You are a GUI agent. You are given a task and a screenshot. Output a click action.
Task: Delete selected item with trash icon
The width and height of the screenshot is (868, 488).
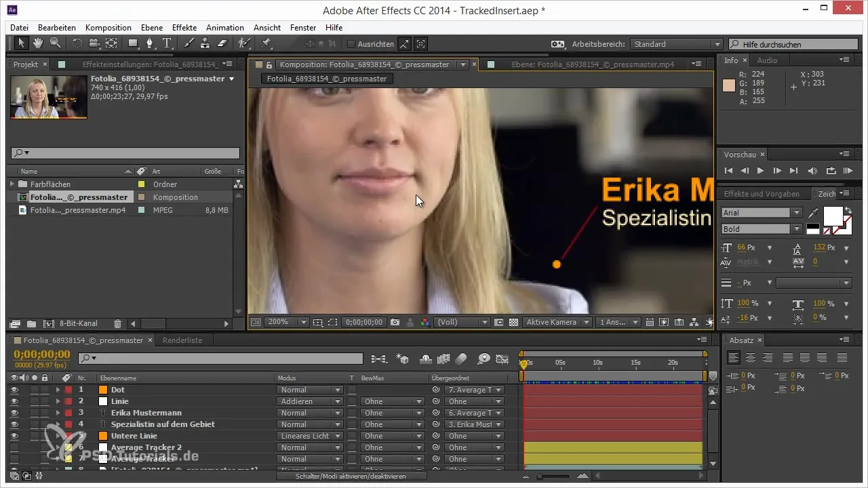click(117, 324)
